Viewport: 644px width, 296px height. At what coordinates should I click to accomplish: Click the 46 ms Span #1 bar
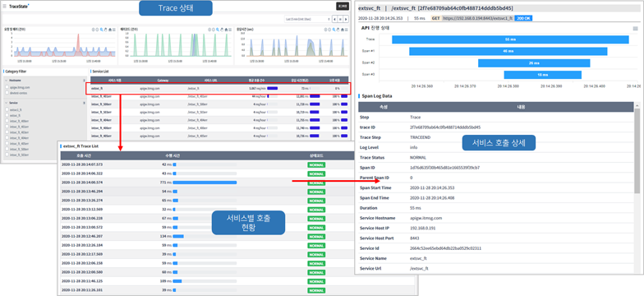pos(508,51)
